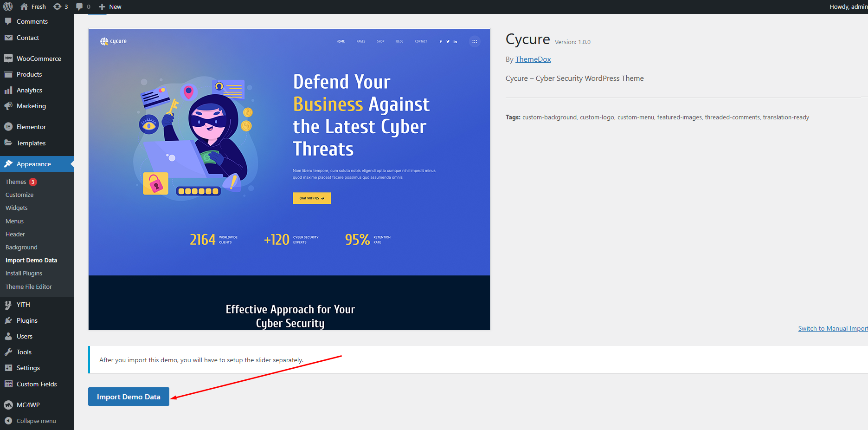Image resolution: width=868 pixels, height=430 pixels.
Task: Click the WooCommerce sidebar icon
Action: point(8,59)
